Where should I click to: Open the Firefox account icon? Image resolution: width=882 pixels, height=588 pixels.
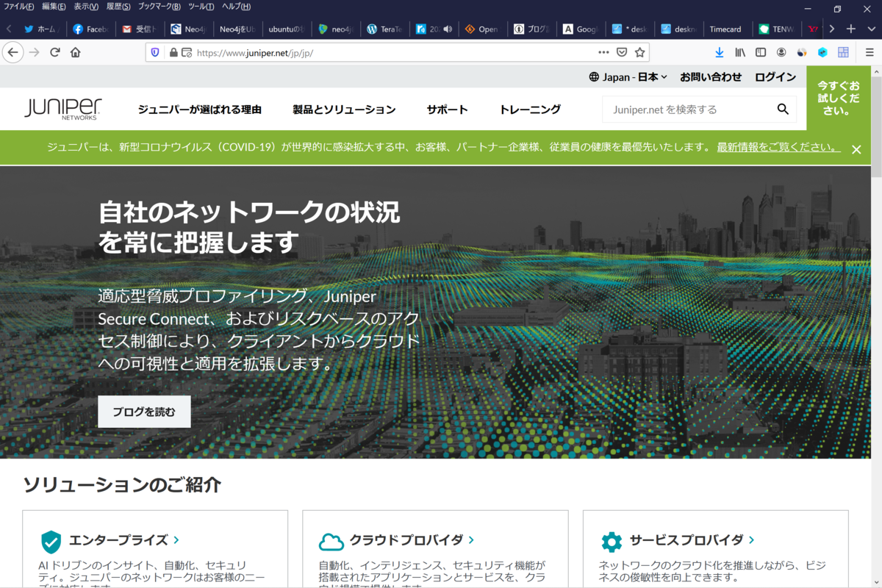pyautogui.click(x=781, y=52)
